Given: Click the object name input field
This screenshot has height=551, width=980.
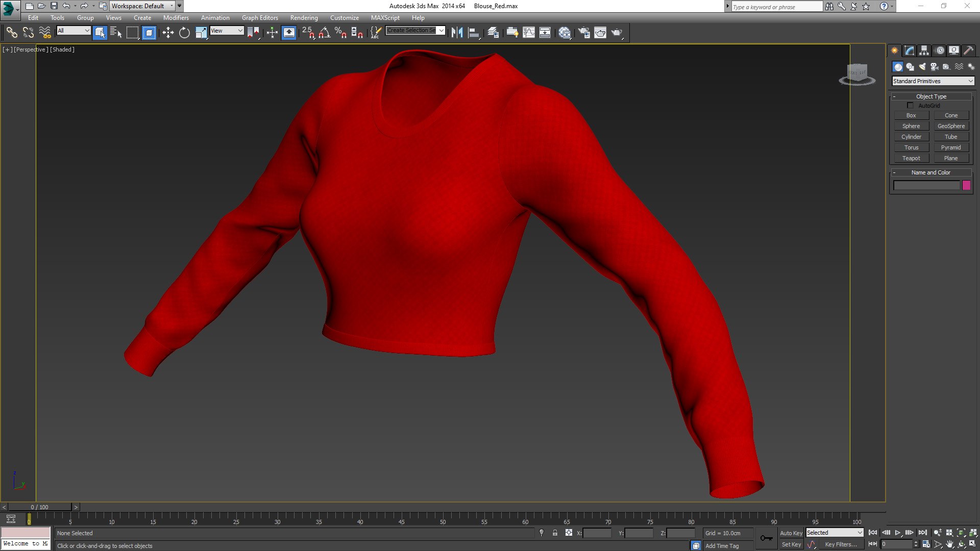Looking at the screenshot, I should tap(927, 186).
